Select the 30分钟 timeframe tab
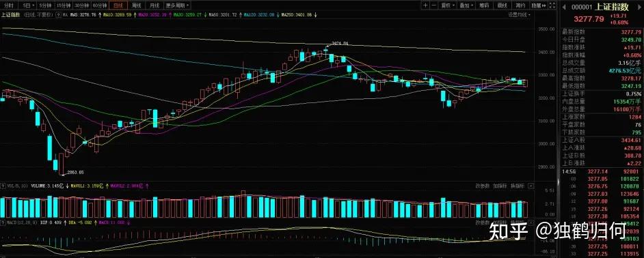Image resolution: width=644 pixels, height=258 pixels. pos(81,5)
